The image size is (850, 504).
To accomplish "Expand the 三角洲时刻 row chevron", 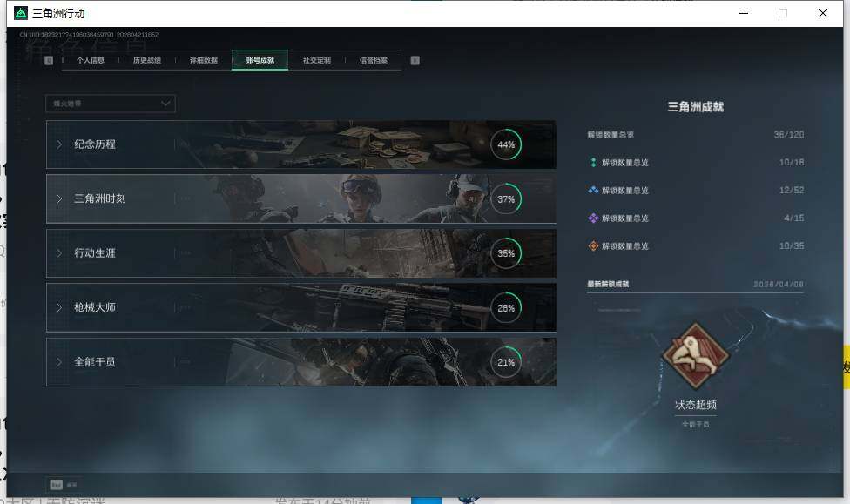I will click(x=59, y=198).
